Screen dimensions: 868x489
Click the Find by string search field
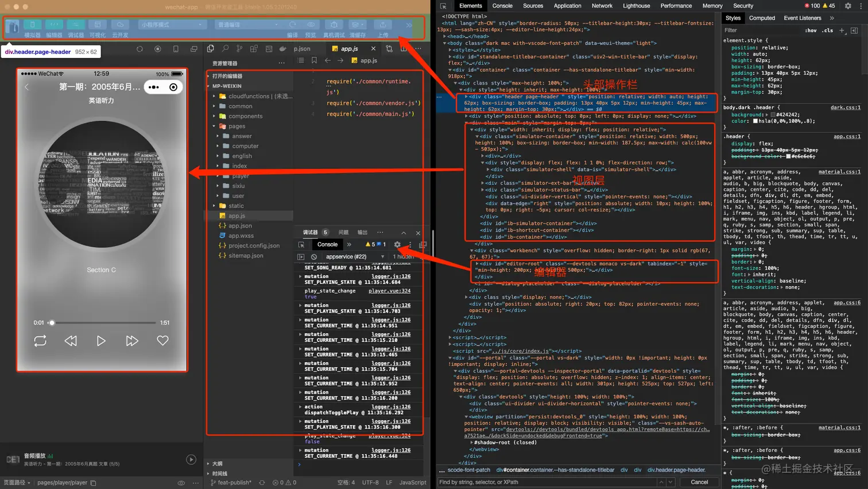(x=547, y=482)
